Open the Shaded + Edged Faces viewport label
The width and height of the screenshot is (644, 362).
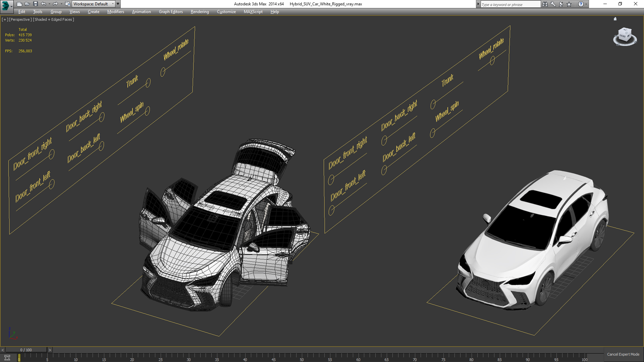(53, 19)
